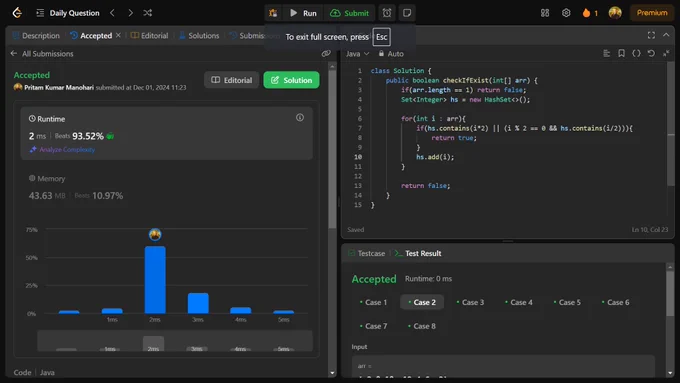Open the timer alarm clock icon

click(387, 13)
